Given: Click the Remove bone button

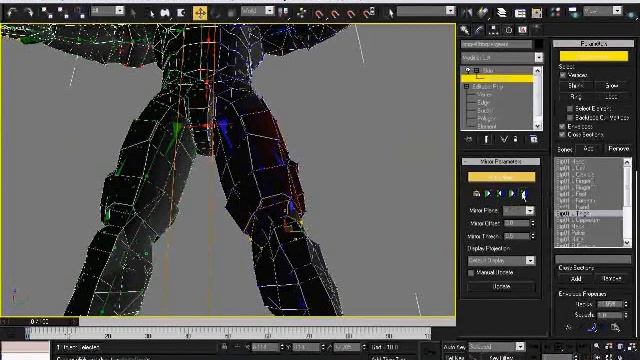Looking at the screenshot, I should tap(618, 149).
